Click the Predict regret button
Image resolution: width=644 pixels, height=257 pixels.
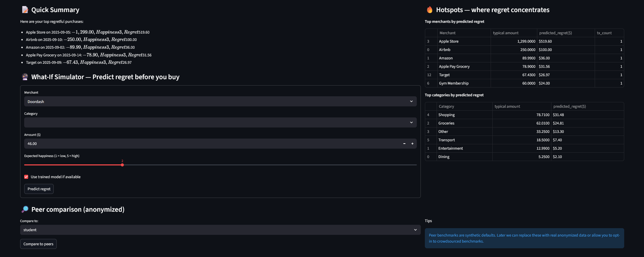[x=39, y=189]
